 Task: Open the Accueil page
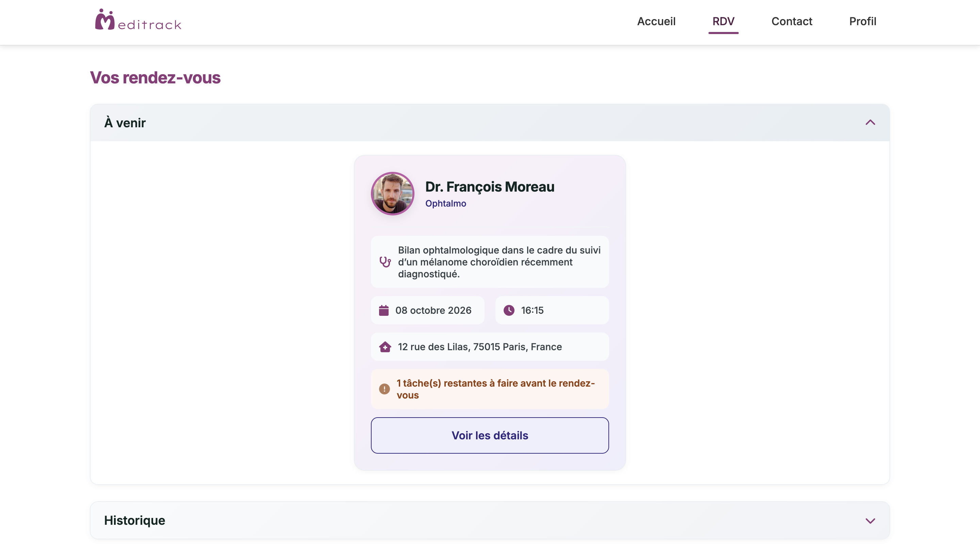656,21
